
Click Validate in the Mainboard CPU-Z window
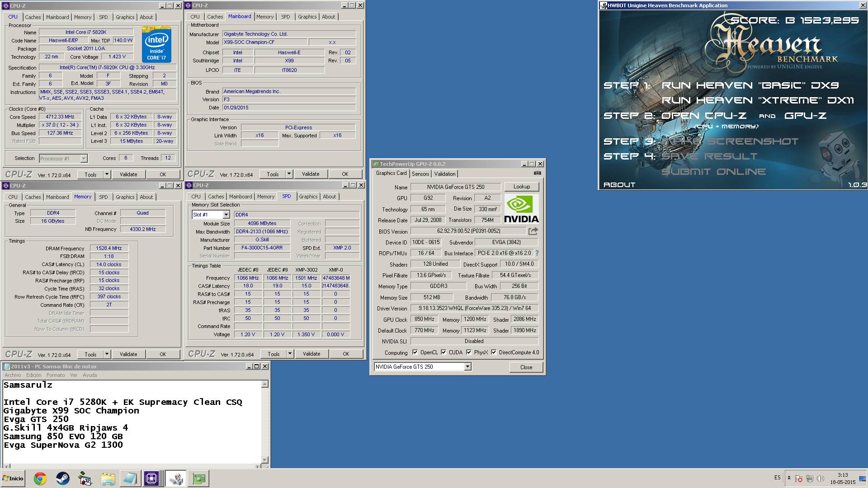click(x=311, y=174)
